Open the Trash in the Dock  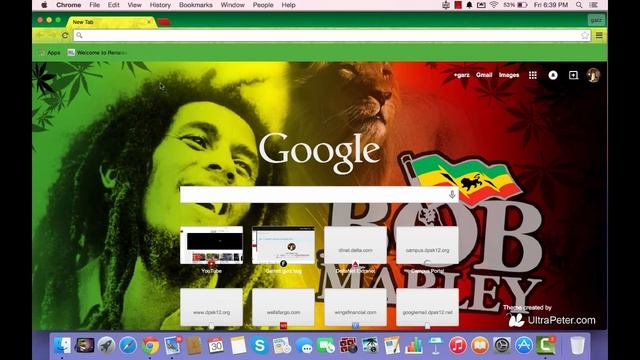tap(577, 345)
